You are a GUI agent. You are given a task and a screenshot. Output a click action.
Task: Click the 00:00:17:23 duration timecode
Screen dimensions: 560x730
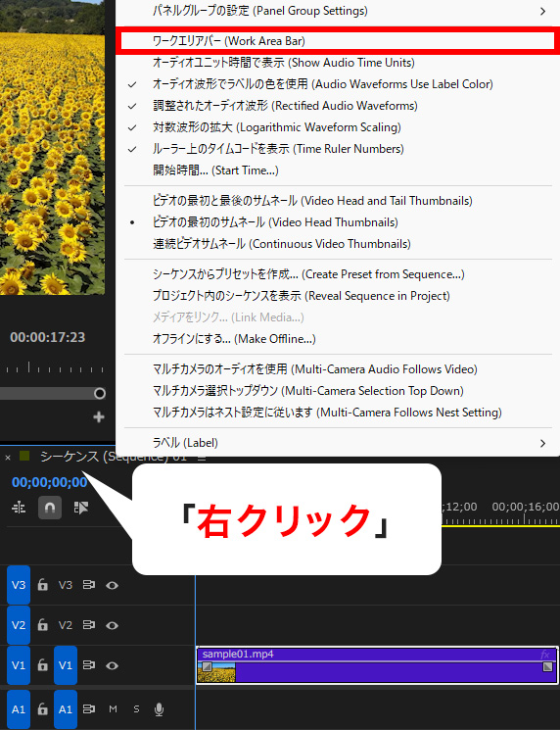tap(47, 337)
